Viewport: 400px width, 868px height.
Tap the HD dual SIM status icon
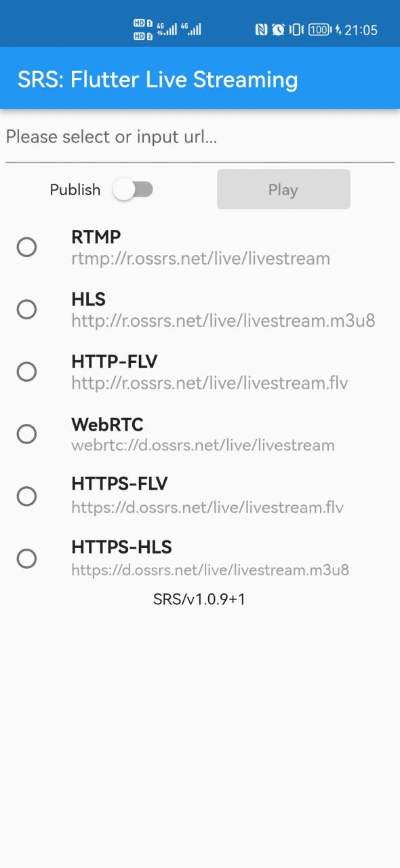pos(143,29)
